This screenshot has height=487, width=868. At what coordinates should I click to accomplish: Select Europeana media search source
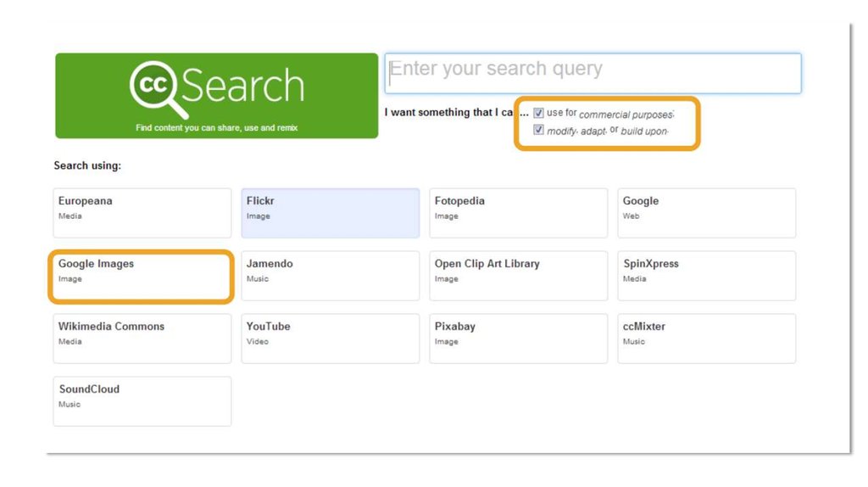tap(142, 213)
